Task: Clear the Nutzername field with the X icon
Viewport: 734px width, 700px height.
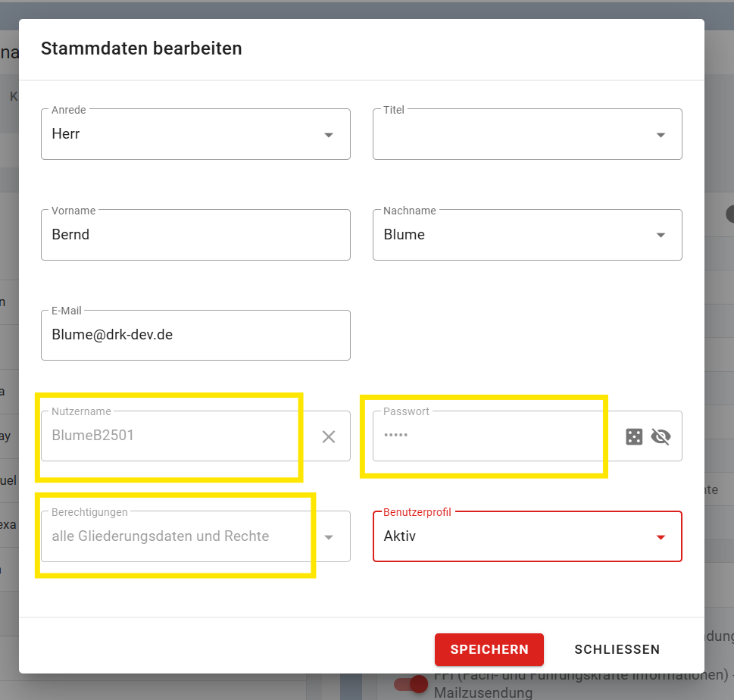Action: 329,436
